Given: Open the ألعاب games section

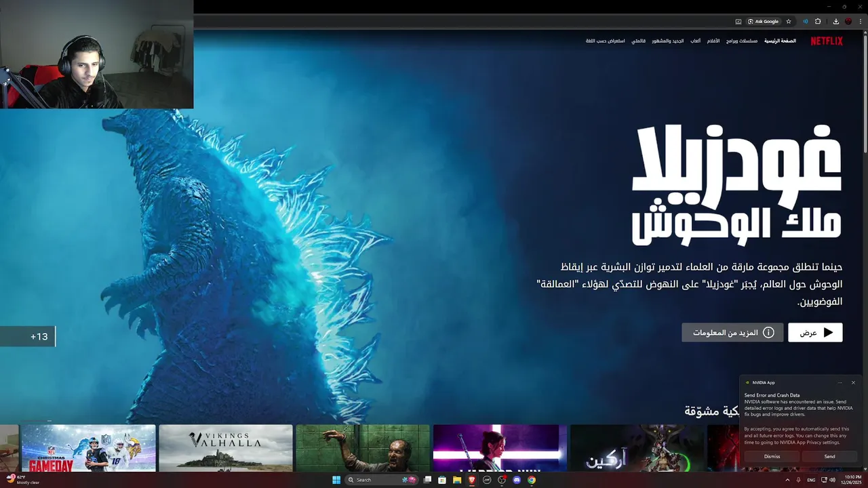Looking at the screenshot, I should [696, 41].
